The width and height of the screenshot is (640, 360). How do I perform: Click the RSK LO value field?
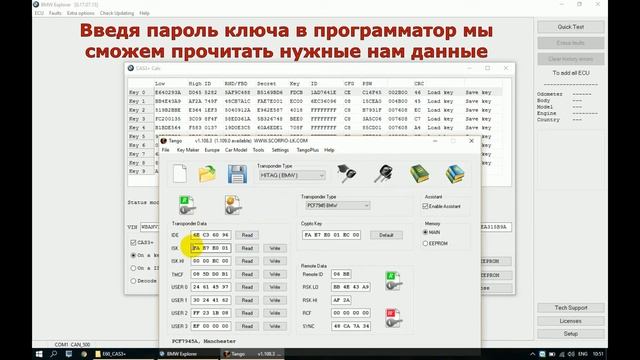[351, 287]
